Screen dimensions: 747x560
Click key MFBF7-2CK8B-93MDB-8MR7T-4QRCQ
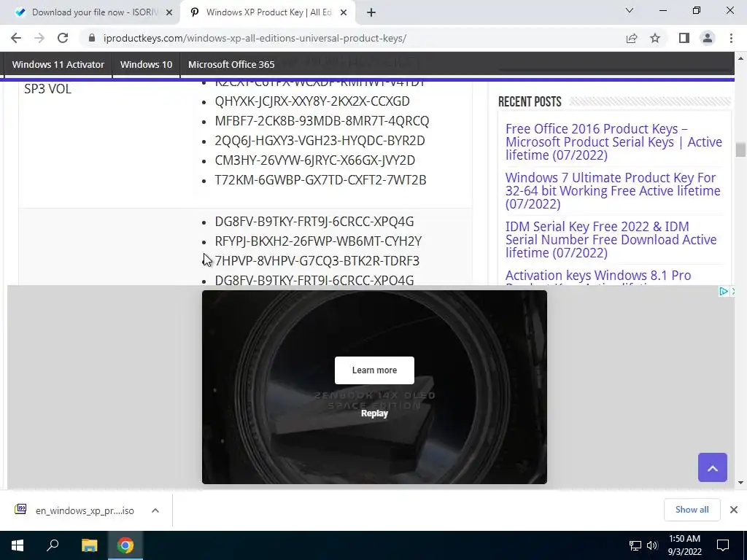(322, 121)
